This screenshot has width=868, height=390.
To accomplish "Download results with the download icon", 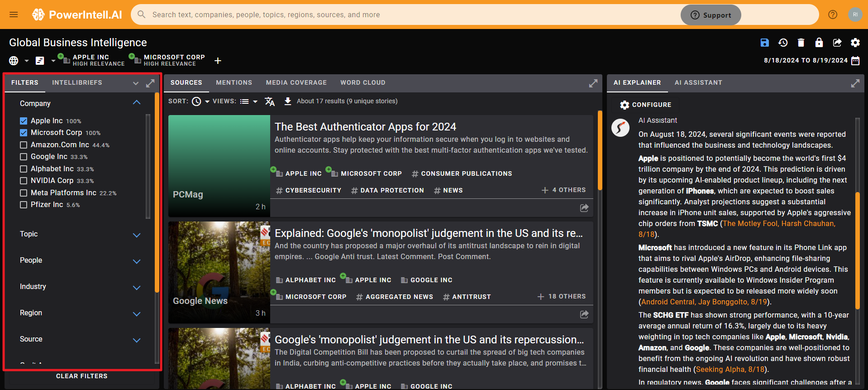I will click(288, 101).
